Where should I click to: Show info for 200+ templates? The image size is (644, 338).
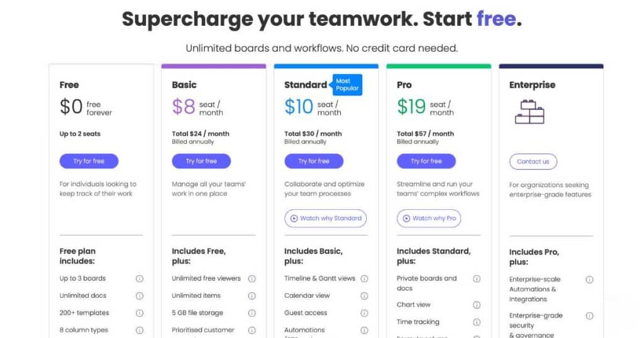[140, 313]
